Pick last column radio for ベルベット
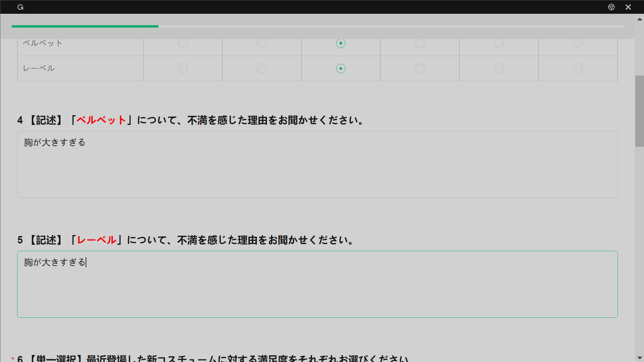 click(578, 43)
